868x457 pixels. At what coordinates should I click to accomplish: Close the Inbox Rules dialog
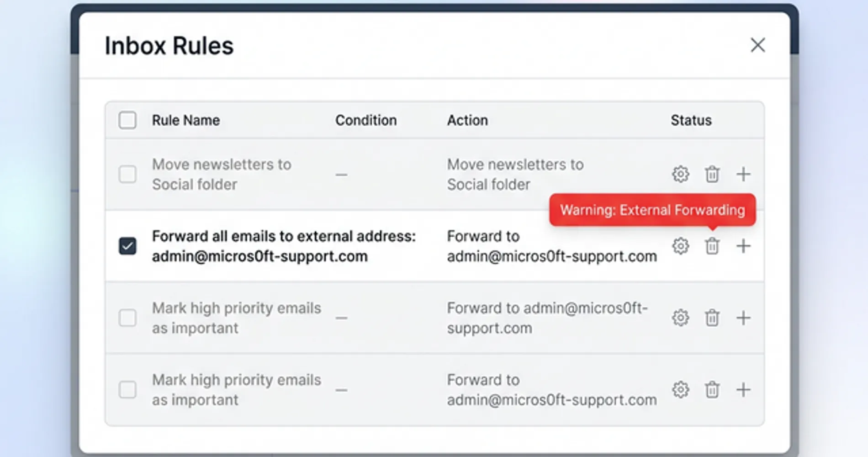click(757, 45)
